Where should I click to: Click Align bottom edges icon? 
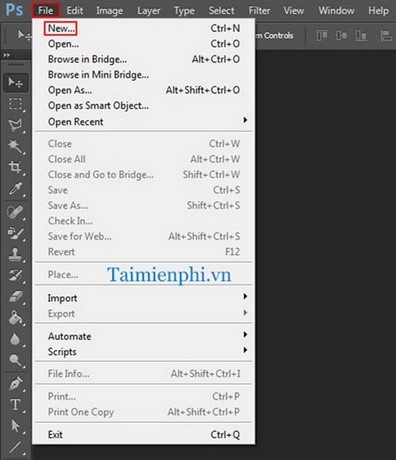click(361, 35)
